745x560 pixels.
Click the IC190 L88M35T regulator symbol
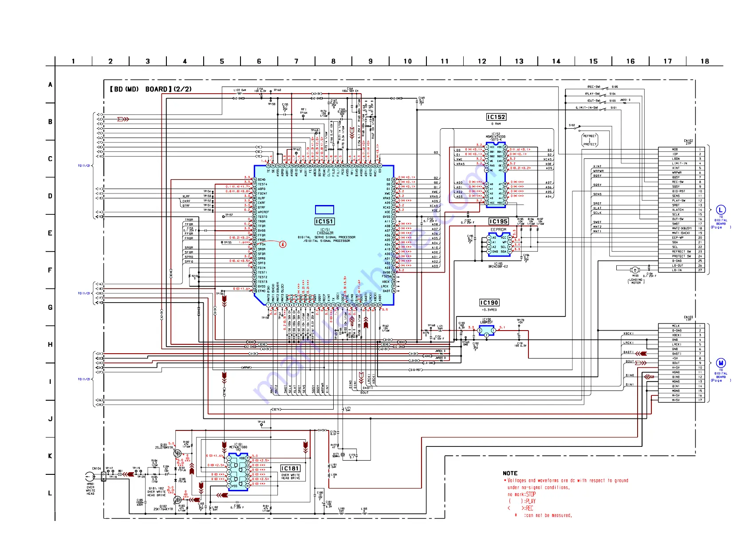(486, 331)
